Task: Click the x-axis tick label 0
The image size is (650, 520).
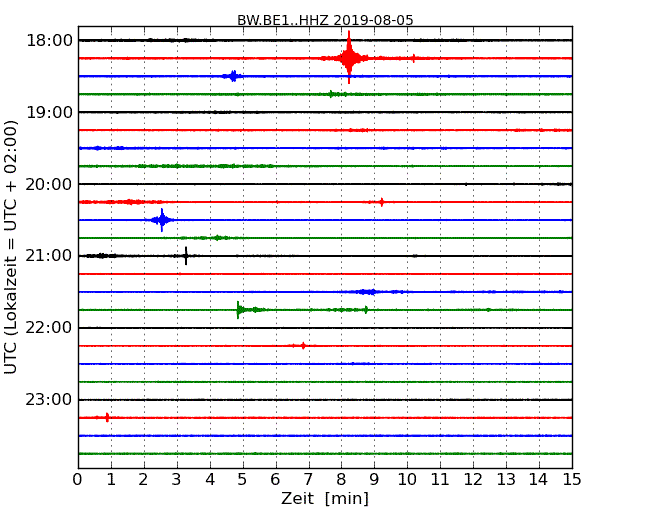Action: tap(78, 479)
